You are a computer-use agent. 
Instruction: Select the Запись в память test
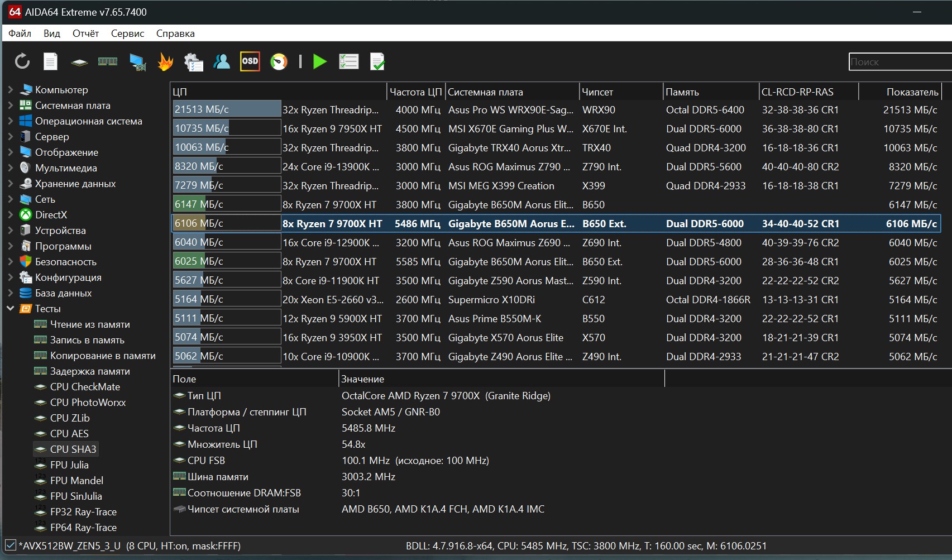coord(79,339)
